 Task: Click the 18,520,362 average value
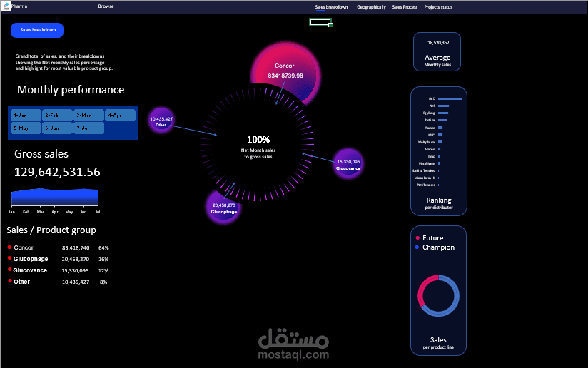(438, 43)
